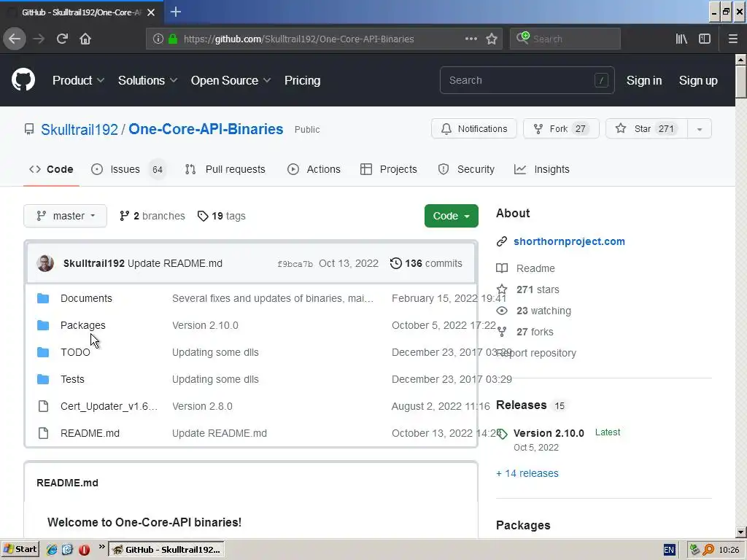Switch to the Issues tab
Image resolution: width=747 pixels, height=560 pixels.
pos(128,169)
